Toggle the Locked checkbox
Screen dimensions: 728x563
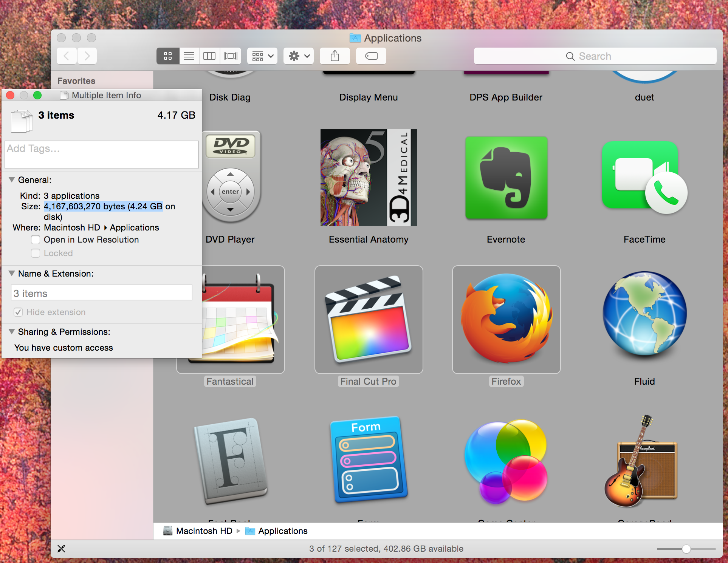[36, 253]
